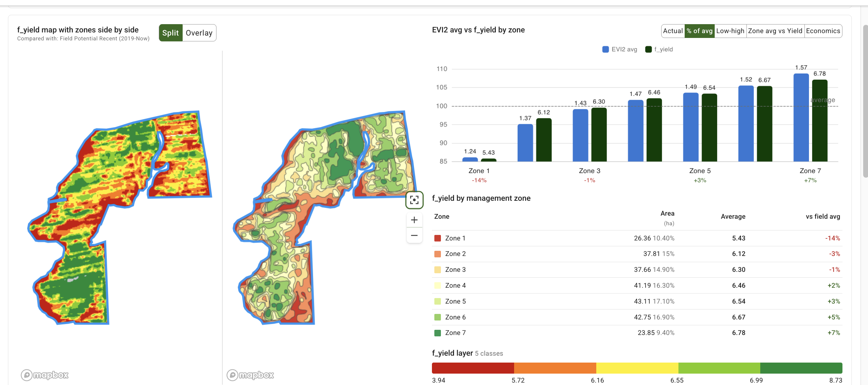
Task: Click the Zone 6 table row label
Action: [455, 317]
